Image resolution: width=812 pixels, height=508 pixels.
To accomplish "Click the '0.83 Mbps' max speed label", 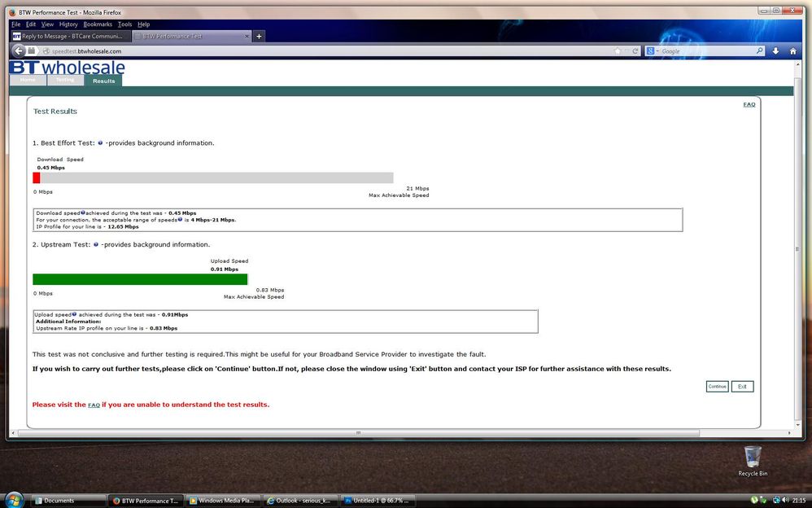I will (x=270, y=290).
